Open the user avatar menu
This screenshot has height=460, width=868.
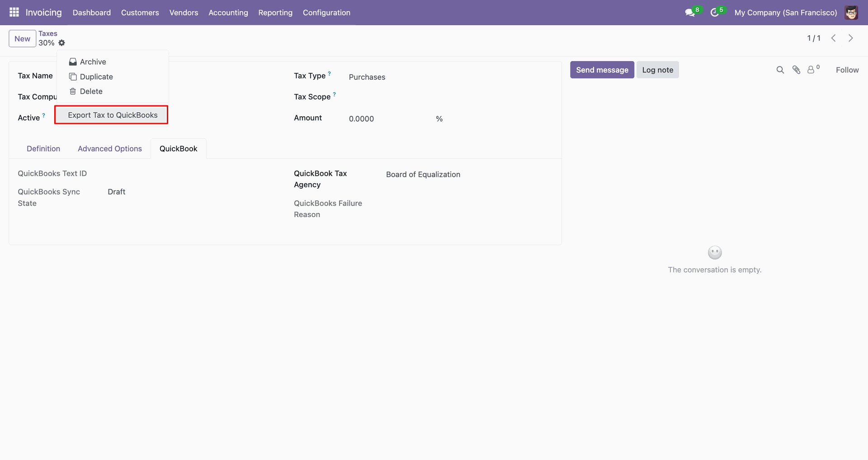[x=851, y=13]
